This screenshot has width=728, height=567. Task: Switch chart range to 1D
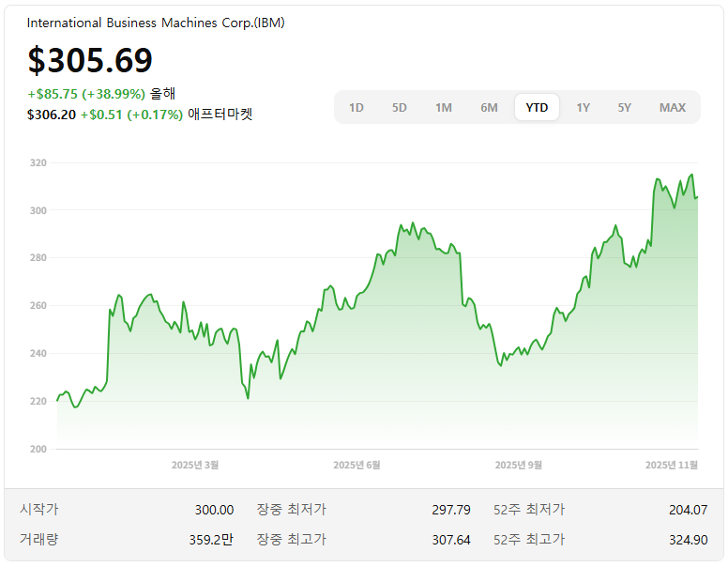(356, 108)
